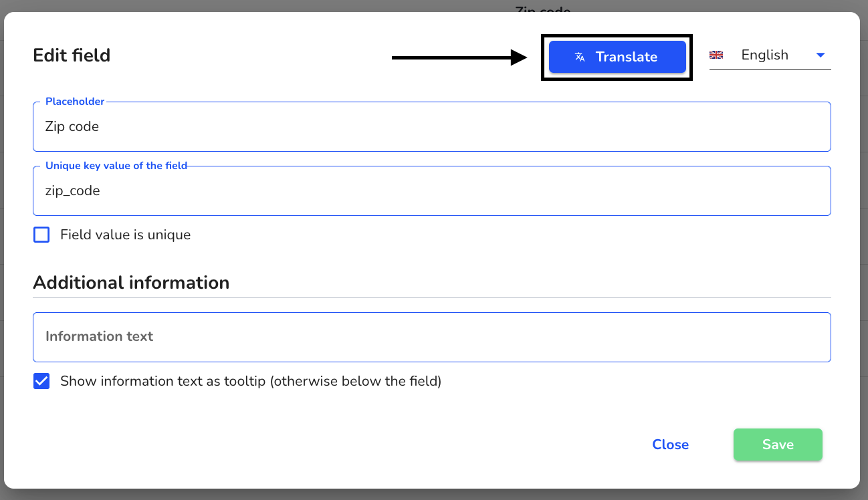Click the UK flag icon in language selector
The image size is (868, 500).
pyautogui.click(x=716, y=55)
